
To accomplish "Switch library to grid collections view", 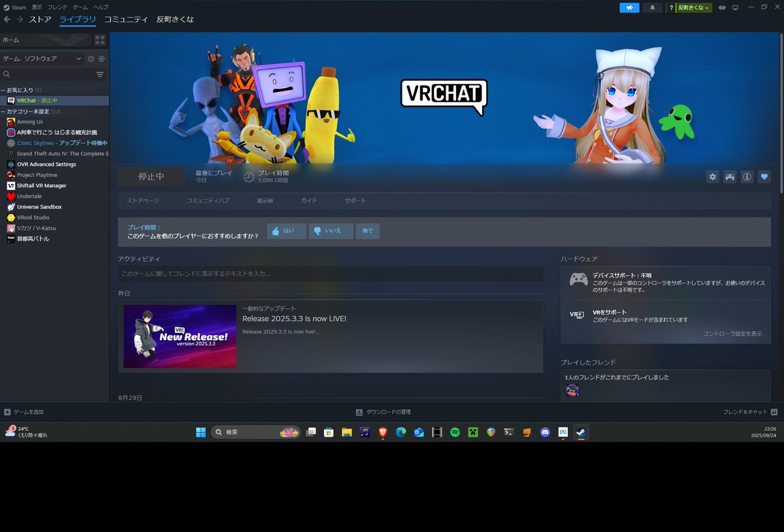I will click(x=100, y=40).
